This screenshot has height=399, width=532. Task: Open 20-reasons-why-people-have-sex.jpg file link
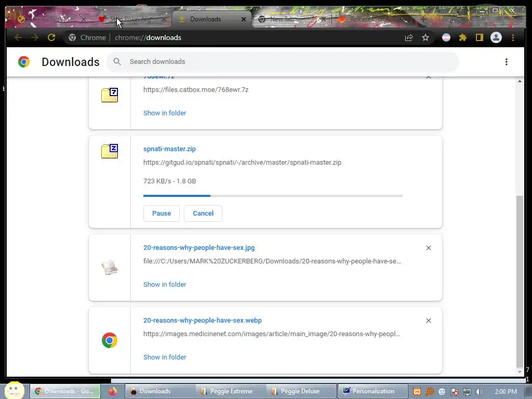pos(199,248)
